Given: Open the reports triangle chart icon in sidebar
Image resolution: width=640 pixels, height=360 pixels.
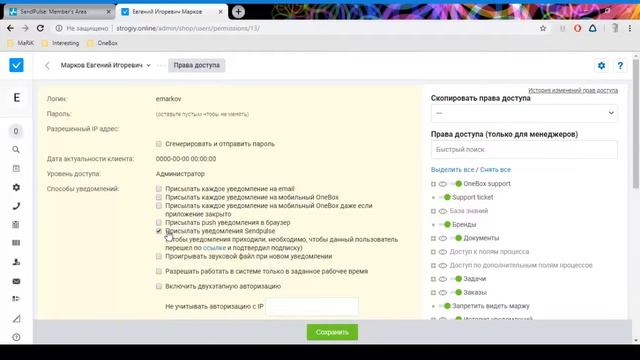Looking at the screenshot, I should click(16, 318).
